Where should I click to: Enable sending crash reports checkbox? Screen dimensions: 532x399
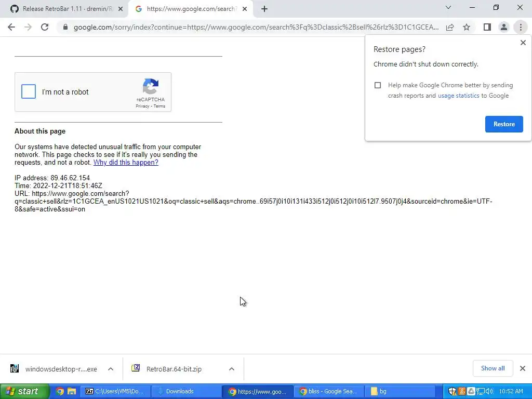click(378, 85)
